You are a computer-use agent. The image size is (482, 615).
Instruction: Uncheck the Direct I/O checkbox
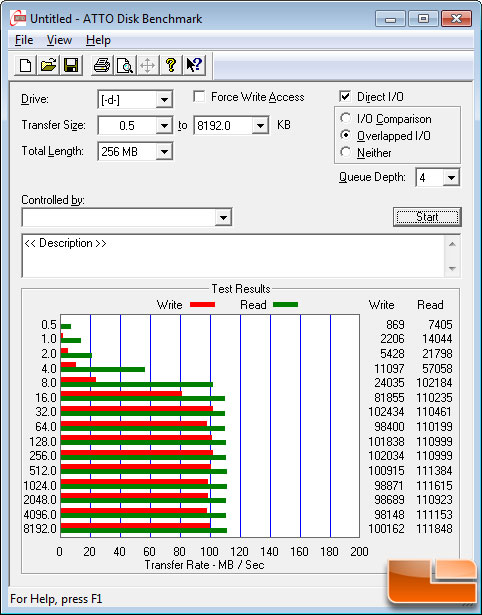345,96
